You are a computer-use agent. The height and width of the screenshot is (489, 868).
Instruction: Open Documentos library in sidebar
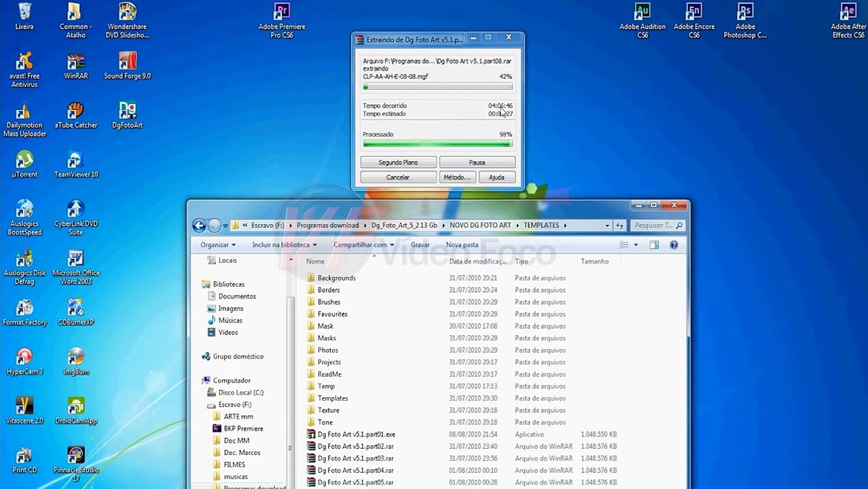(236, 296)
